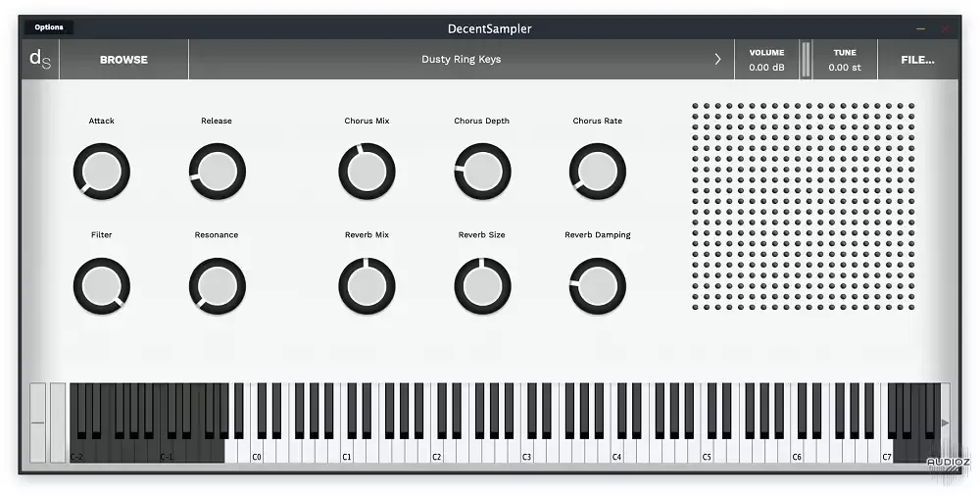Click the Attack label
This screenshot has width=980, height=496.
click(x=101, y=121)
